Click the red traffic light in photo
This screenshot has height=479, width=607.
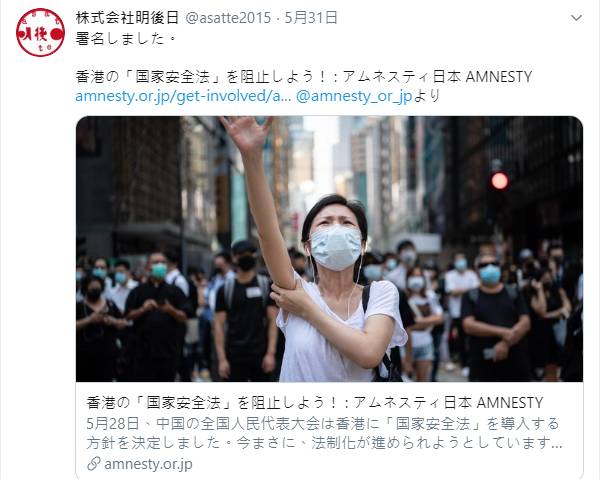[499, 180]
